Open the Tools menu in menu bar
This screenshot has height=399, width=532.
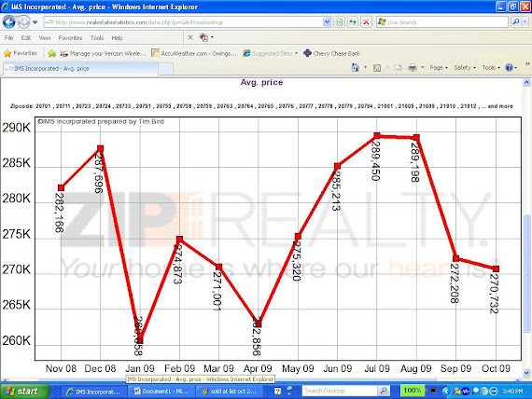point(97,38)
